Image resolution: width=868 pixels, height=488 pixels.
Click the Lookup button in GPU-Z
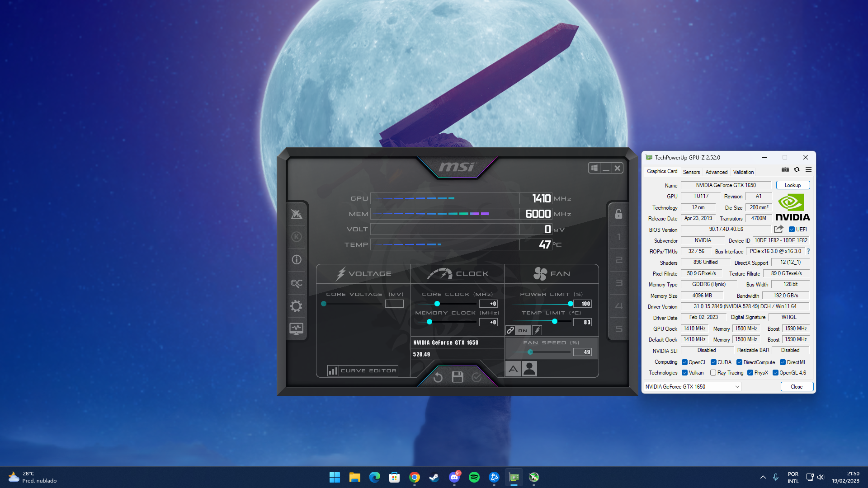793,185
